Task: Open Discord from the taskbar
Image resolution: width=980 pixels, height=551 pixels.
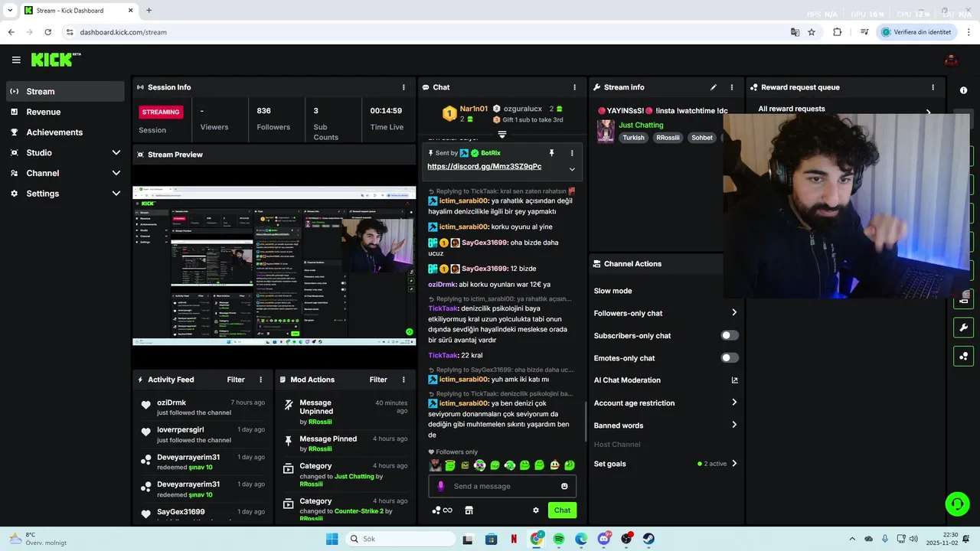Action: coord(604,539)
